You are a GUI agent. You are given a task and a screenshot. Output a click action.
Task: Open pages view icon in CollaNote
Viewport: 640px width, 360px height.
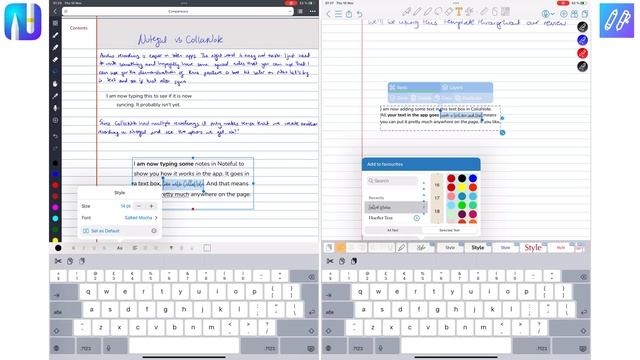585,14
